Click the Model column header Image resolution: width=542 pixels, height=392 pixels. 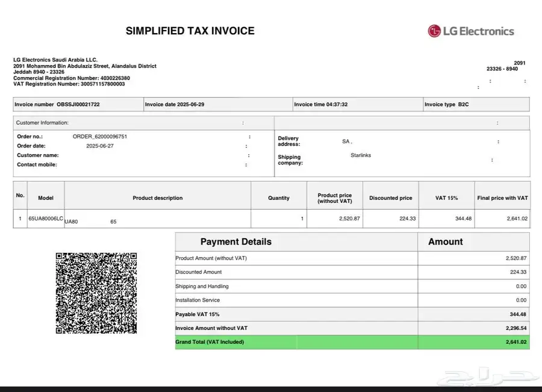[x=46, y=198]
